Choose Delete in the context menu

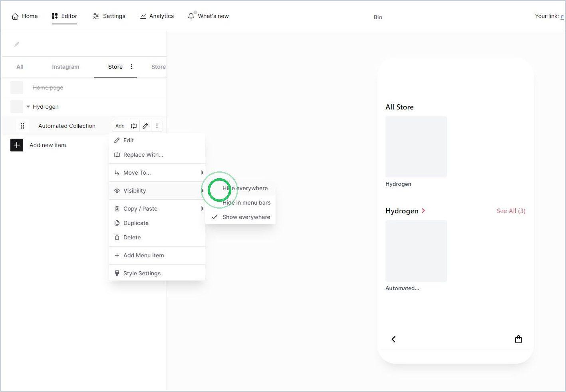157,237
